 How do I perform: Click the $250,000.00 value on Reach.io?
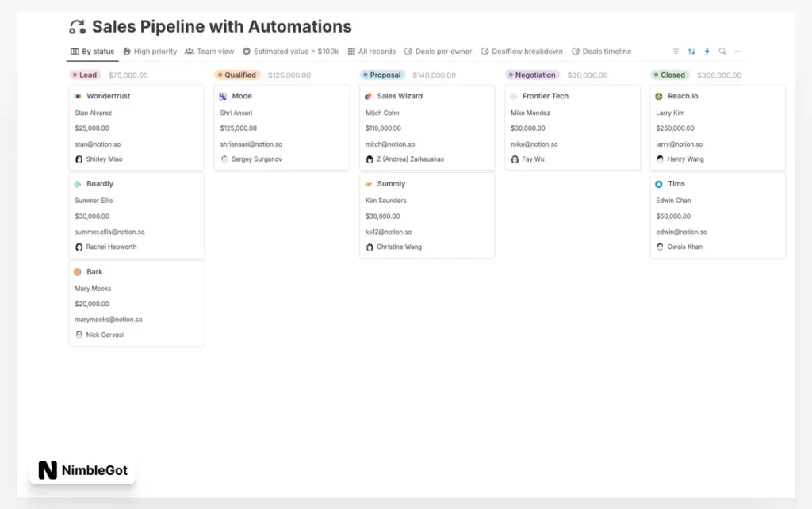click(x=676, y=128)
